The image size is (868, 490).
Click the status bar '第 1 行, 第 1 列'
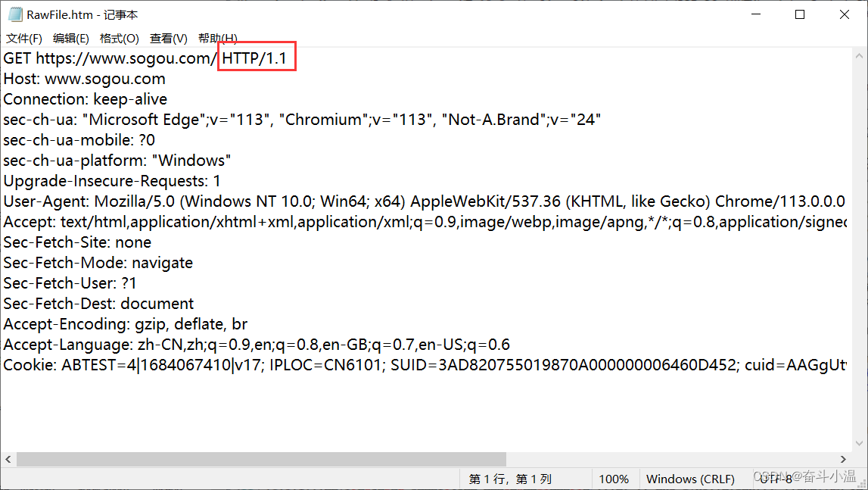click(510, 479)
